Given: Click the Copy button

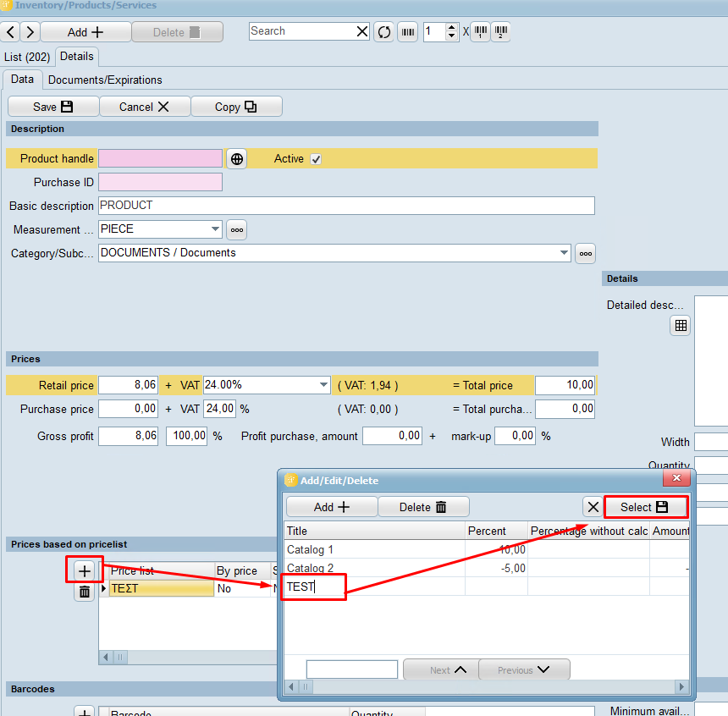Looking at the screenshot, I should 236,107.
